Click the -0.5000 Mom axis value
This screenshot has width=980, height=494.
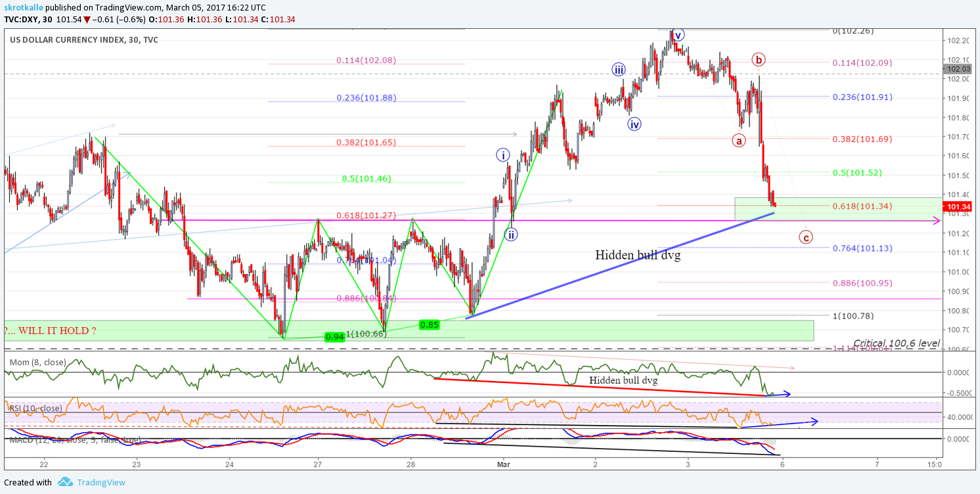(x=958, y=393)
